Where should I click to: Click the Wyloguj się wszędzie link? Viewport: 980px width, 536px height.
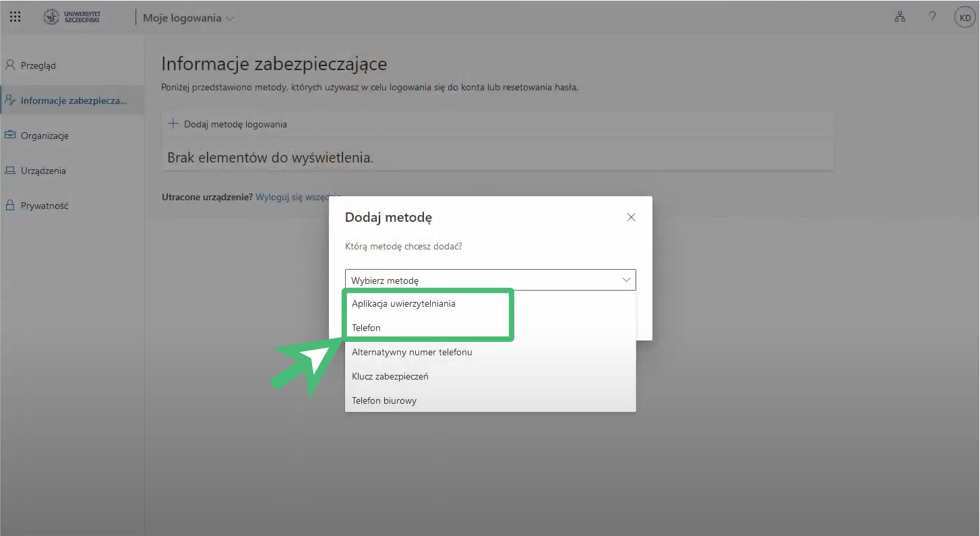pyautogui.click(x=297, y=198)
